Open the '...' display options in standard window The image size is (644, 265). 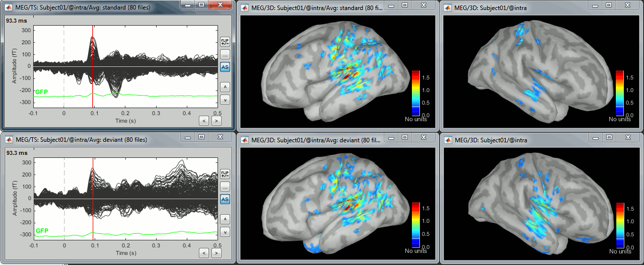[x=225, y=55]
